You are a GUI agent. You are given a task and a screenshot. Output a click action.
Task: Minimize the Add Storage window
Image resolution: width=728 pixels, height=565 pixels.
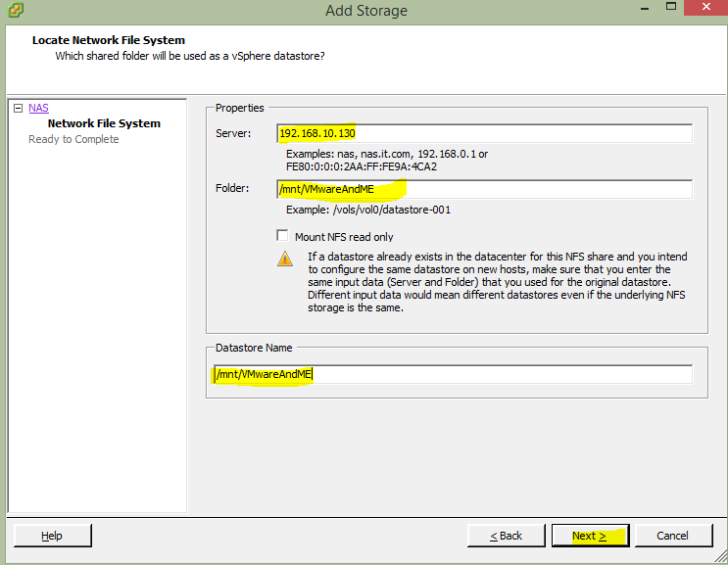(645, 8)
